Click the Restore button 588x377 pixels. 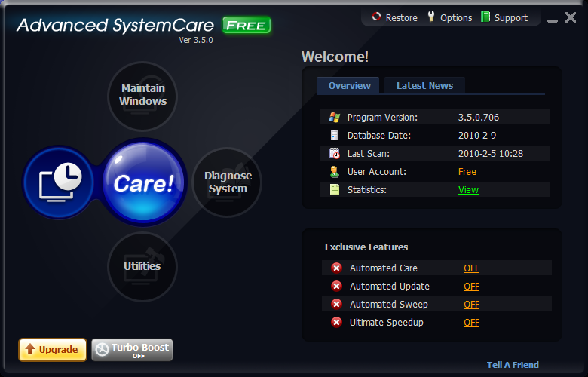[x=394, y=17]
